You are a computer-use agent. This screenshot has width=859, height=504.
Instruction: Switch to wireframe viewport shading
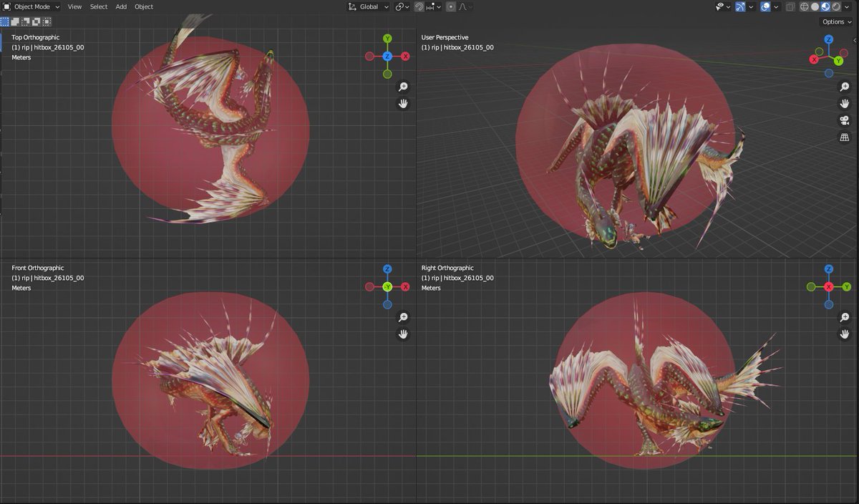(805, 6)
